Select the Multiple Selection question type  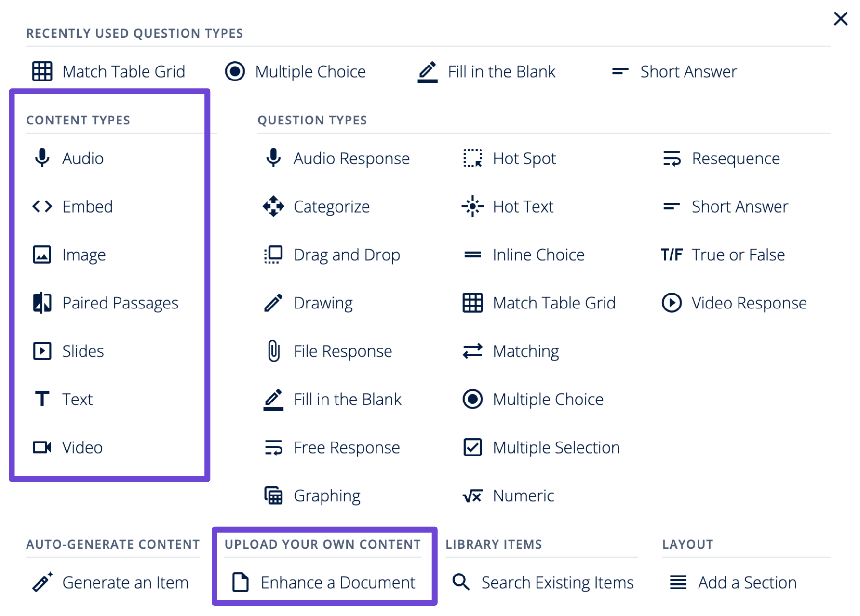541,447
